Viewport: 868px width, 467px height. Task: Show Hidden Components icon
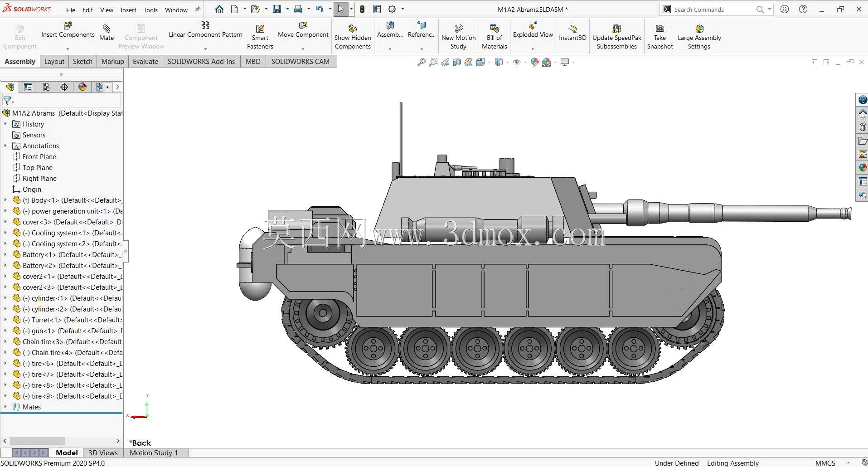[x=353, y=37]
